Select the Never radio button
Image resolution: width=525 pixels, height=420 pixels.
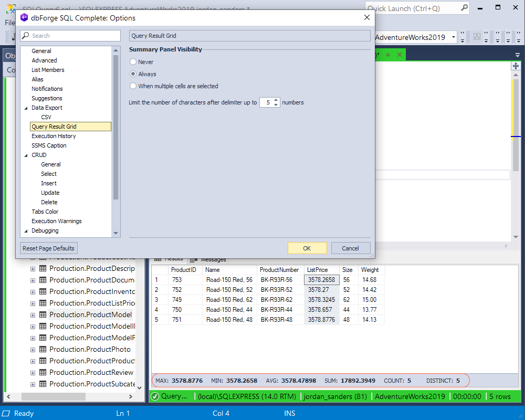133,62
